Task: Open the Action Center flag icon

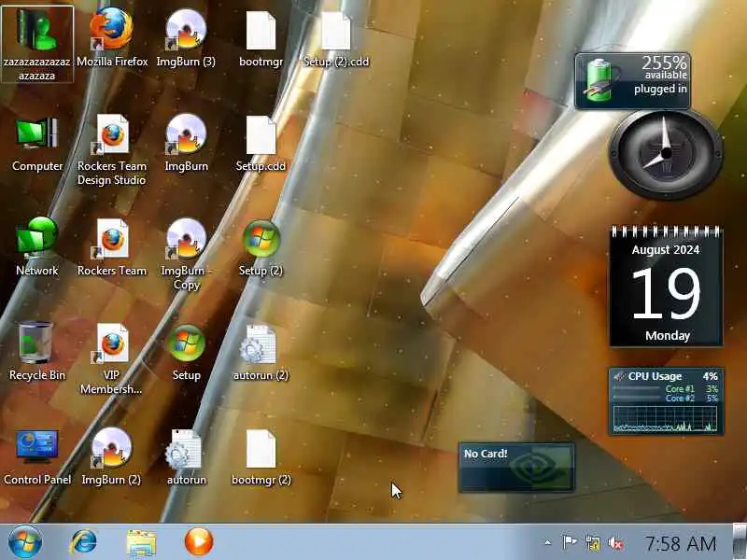Action: tap(570, 542)
